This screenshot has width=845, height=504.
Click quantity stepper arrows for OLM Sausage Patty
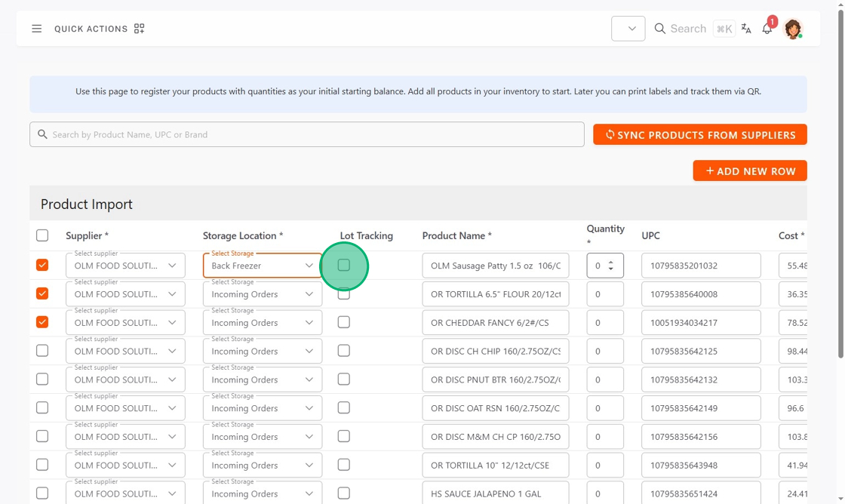click(x=610, y=266)
